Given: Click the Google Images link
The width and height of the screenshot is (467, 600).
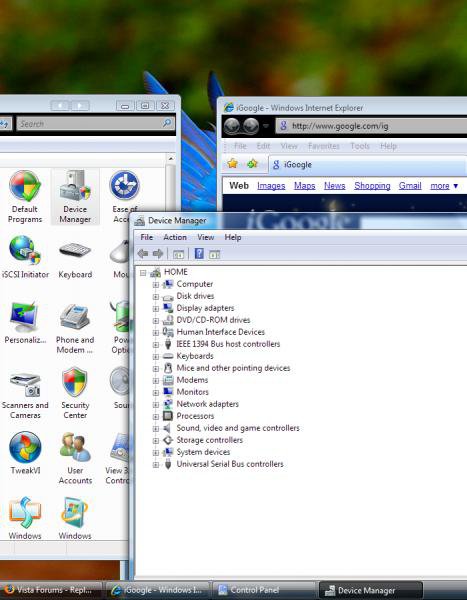Looking at the screenshot, I should pos(271,186).
